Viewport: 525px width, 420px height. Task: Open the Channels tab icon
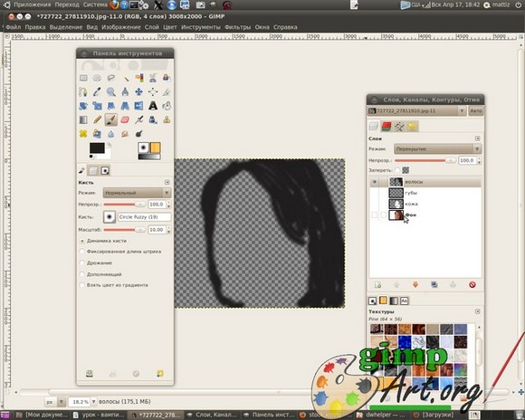tap(386, 126)
